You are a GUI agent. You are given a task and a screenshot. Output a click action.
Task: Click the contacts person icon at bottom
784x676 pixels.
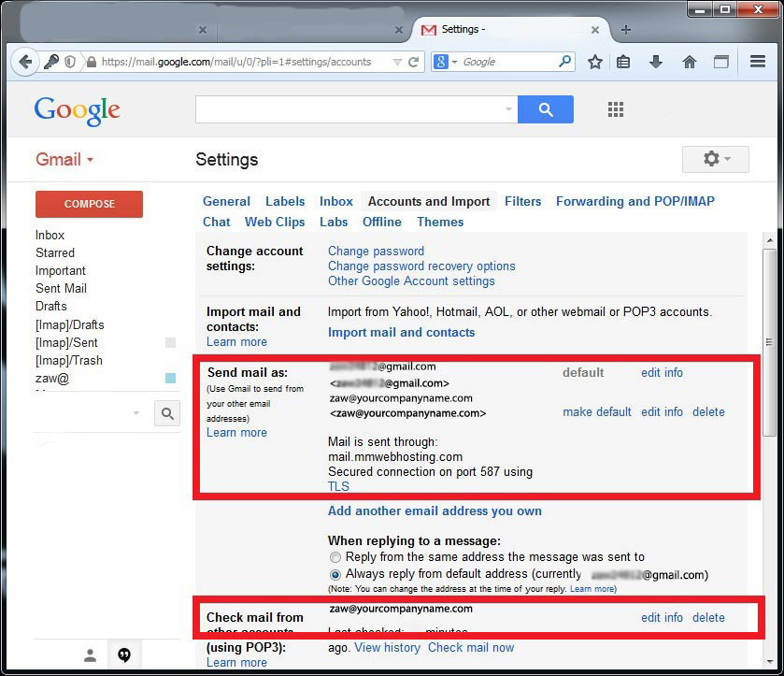tap(90, 655)
